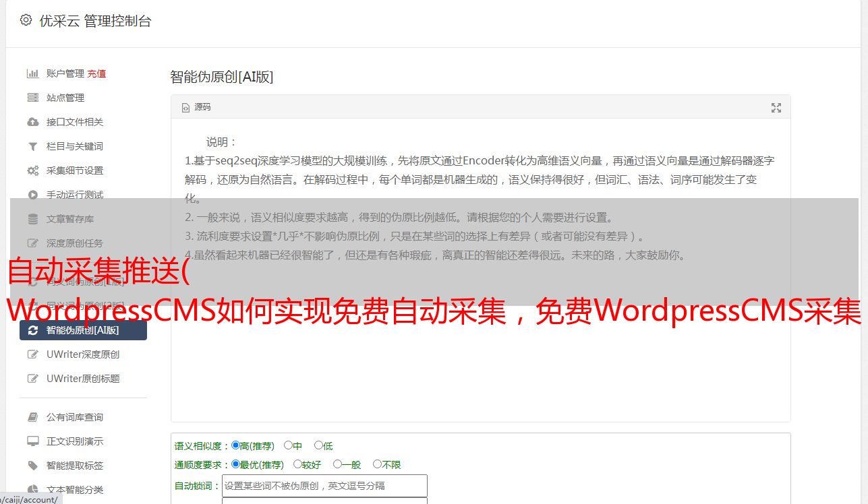Select 通顺度要求 较好 radio button
The width and height of the screenshot is (868, 504).
click(x=297, y=464)
